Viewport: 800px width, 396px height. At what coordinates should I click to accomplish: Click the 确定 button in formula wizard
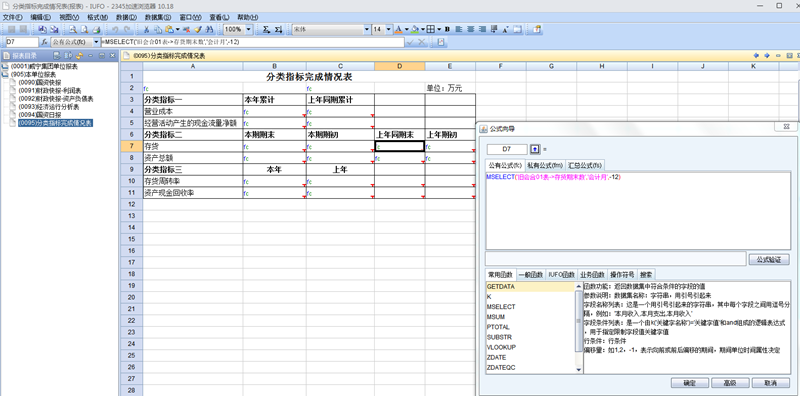tap(689, 383)
